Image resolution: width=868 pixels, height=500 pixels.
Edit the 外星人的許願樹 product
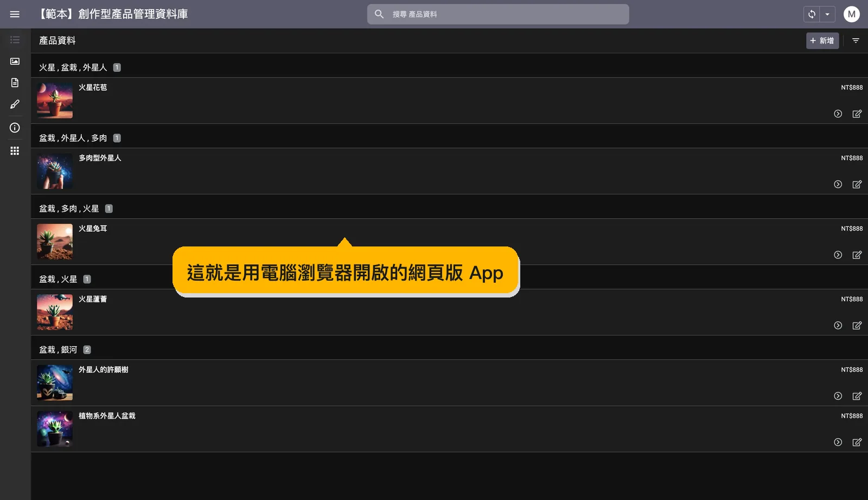(x=857, y=396)
